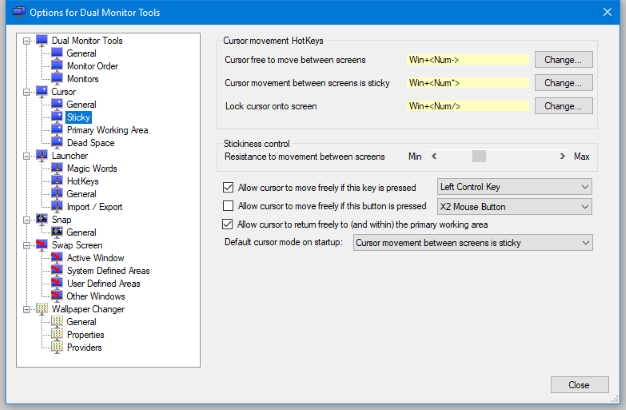Click the icon beside Dead Space
The image size is (626, 410).
click(57, 143)
